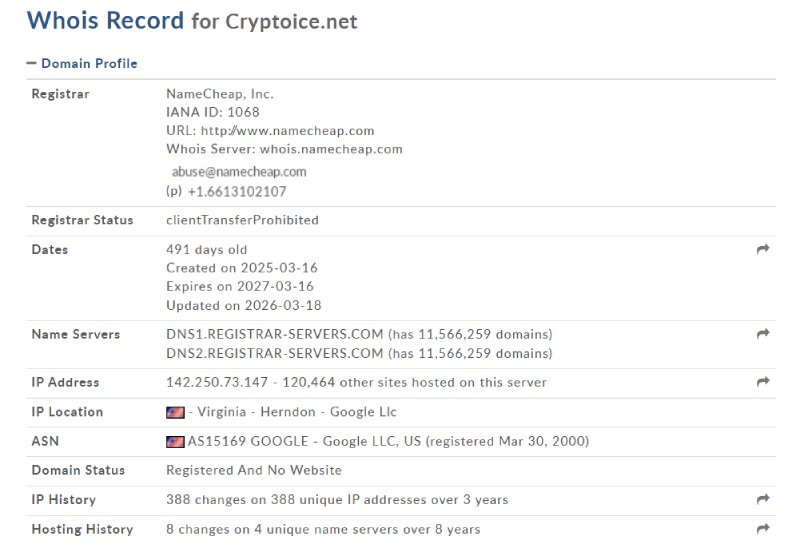Click the 'Registrar Status' row label
This screenshot has width=800, height=548.
click(82, 220)
